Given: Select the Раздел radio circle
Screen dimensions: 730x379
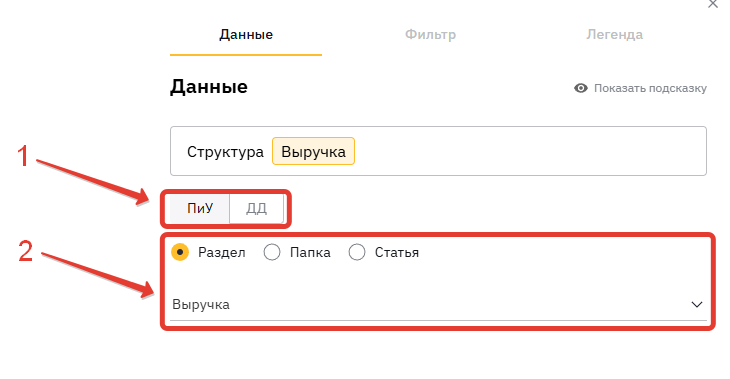Looking at the screenshot, I should 180,252.
